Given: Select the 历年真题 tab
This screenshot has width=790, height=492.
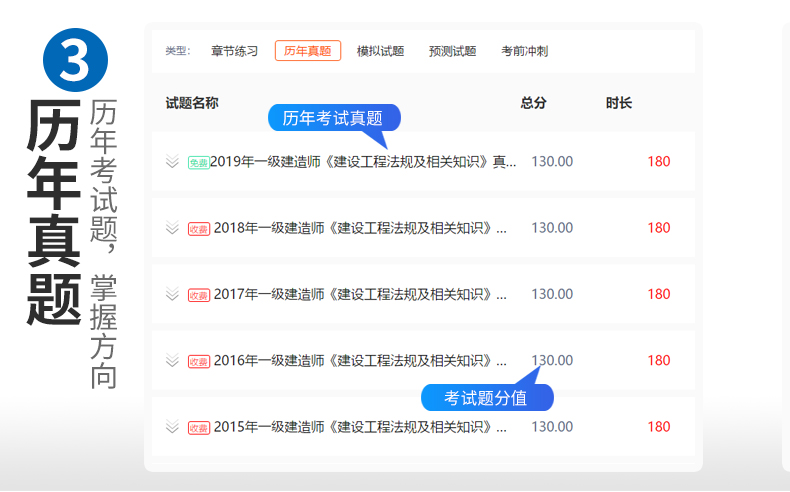Looking at the screenshot, I should (x=308, y=51).
